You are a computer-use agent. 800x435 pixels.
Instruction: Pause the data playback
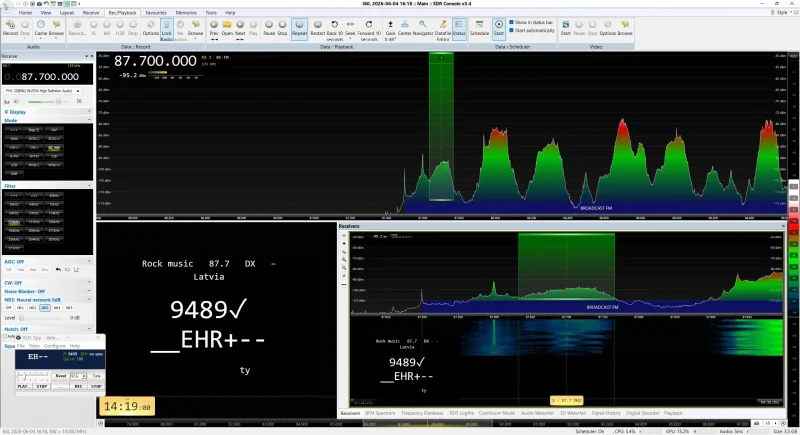(x=269, y=28)
